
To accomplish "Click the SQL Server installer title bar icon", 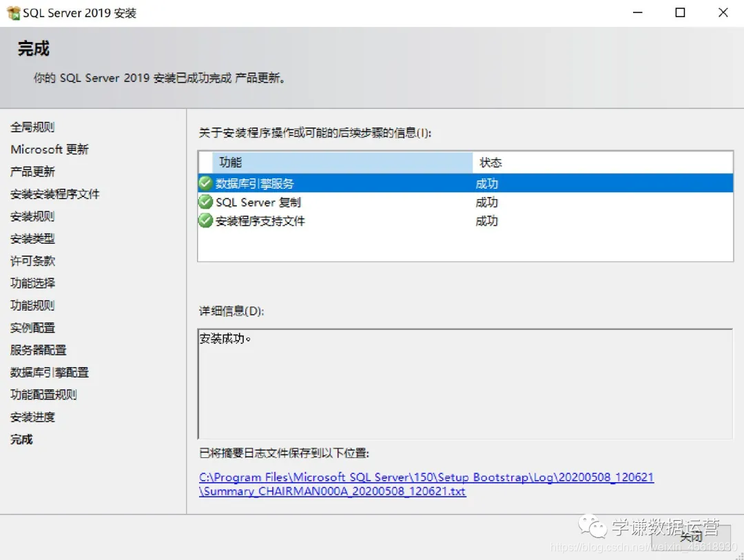I will tap(14, 13).
